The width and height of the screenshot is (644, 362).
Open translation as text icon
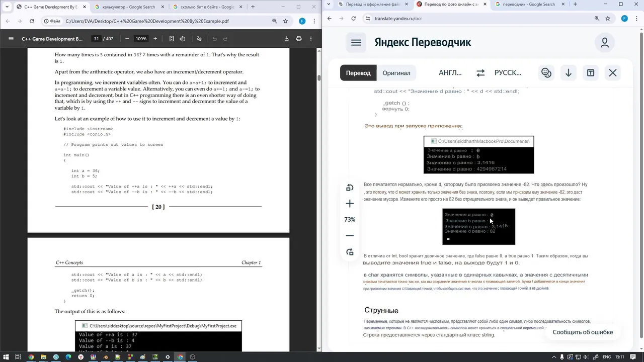pos(591,73)
